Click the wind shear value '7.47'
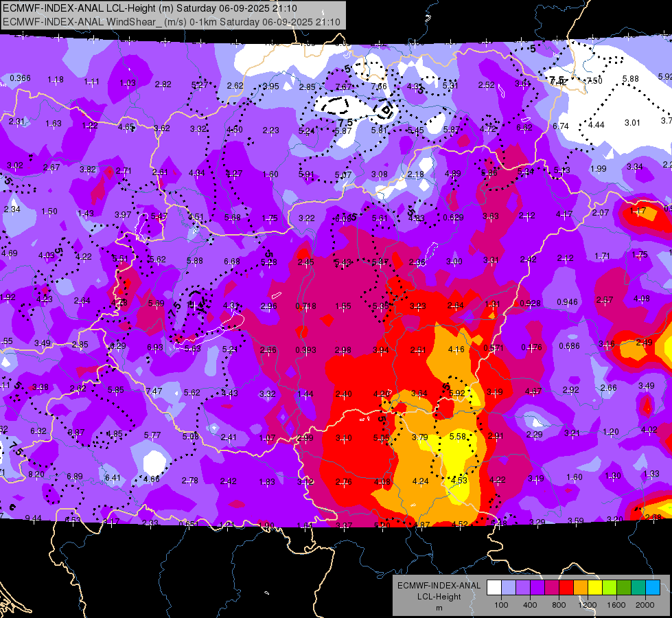Image resolution: width=672 pixels, height=618 pixels. [x=154, y=391]
